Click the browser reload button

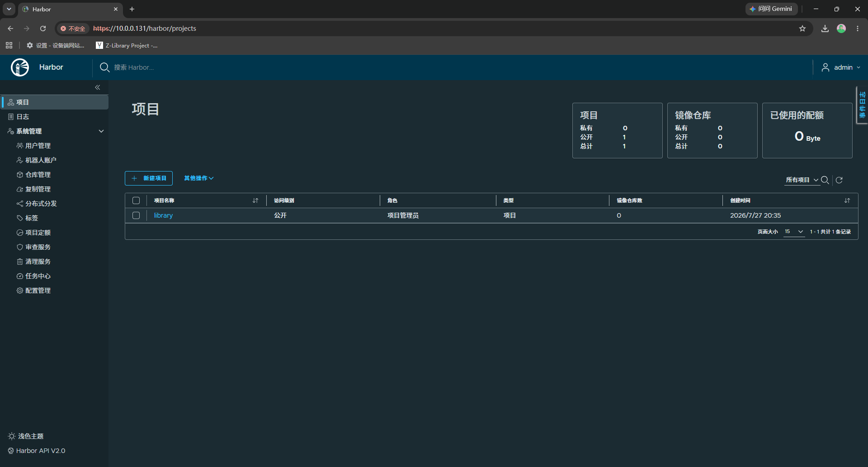click(43, 29)
